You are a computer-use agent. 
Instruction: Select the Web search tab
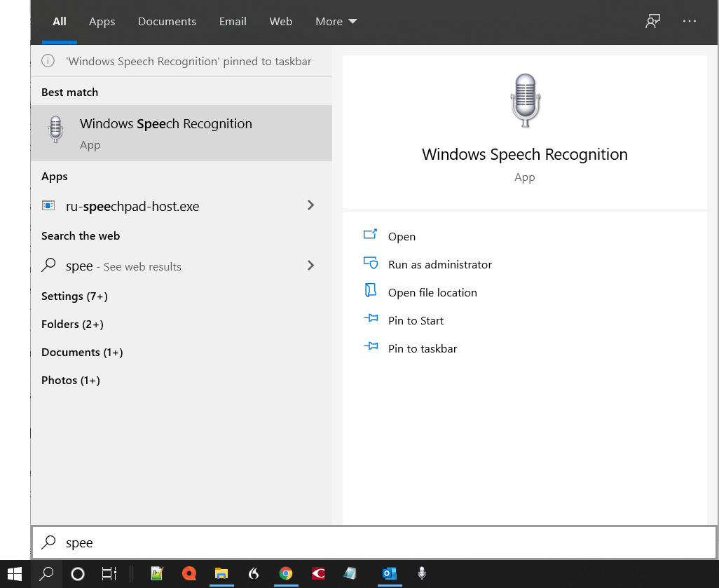[280, 22]
